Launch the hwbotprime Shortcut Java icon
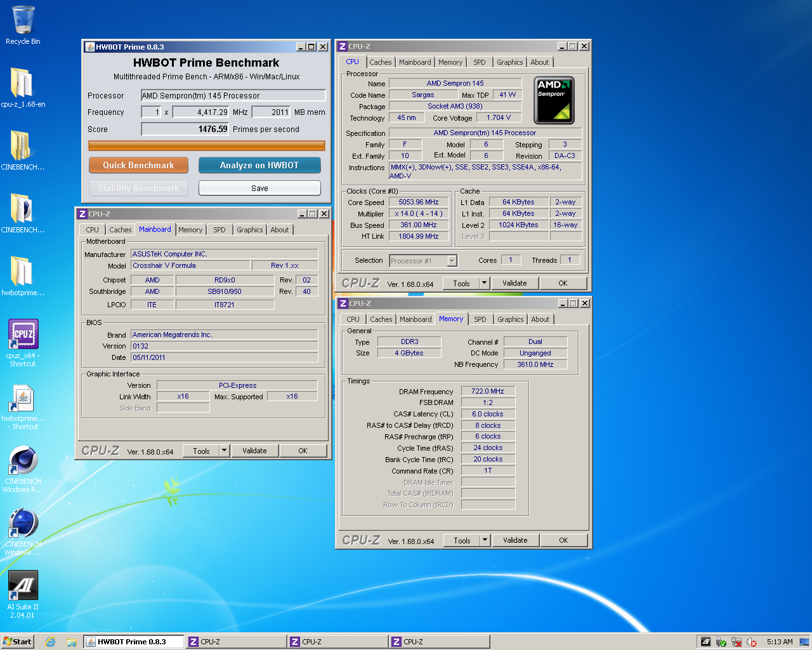The width and height of the screenshot is (812, 650). [x=23, y=408]
